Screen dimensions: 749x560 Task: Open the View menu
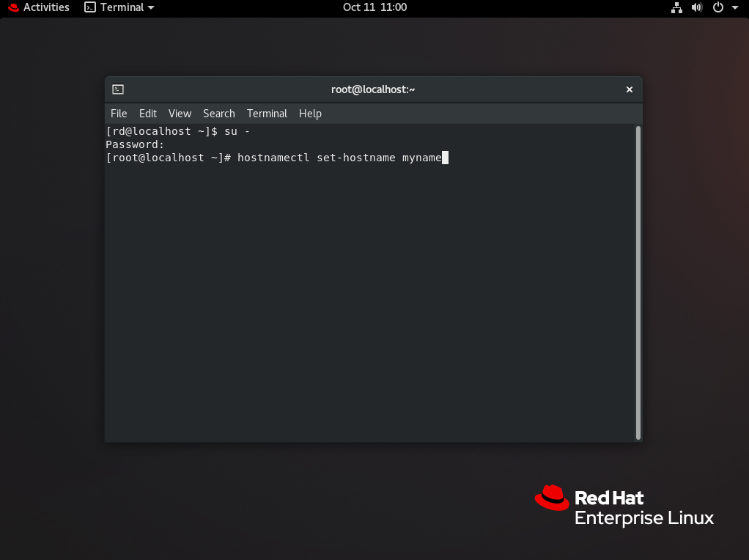(x=180, y=114)
